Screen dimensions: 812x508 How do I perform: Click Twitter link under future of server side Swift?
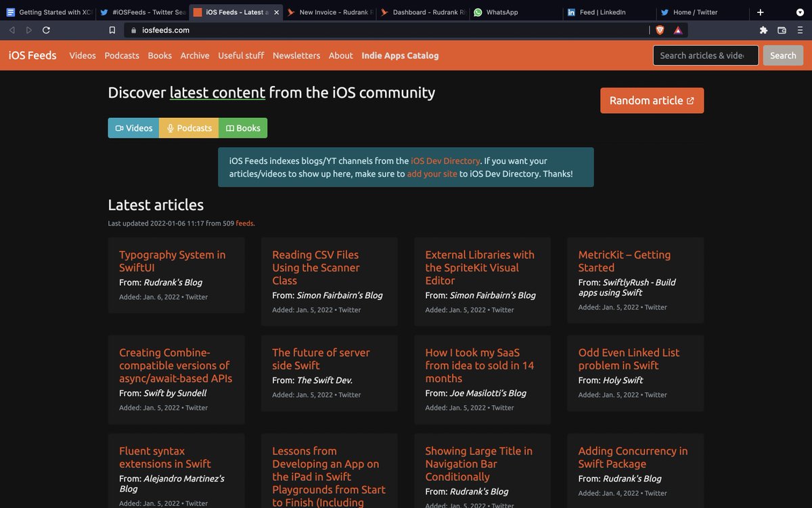(350, 395)
